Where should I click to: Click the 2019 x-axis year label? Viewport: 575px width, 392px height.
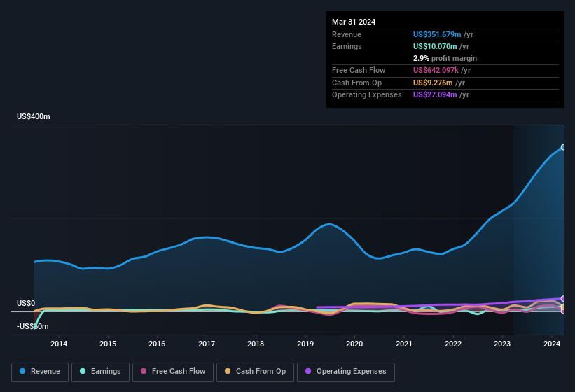(305, 344)
